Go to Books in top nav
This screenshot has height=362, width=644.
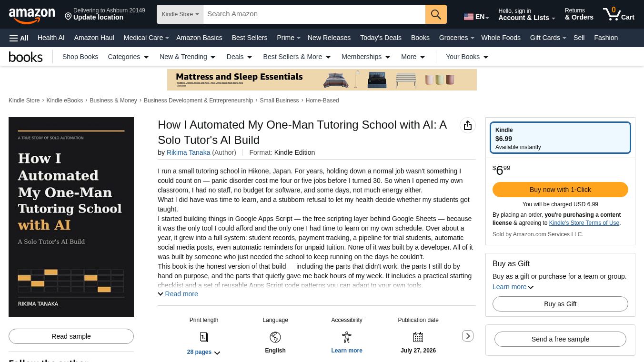pyautogui.click(x=420, y=38)
